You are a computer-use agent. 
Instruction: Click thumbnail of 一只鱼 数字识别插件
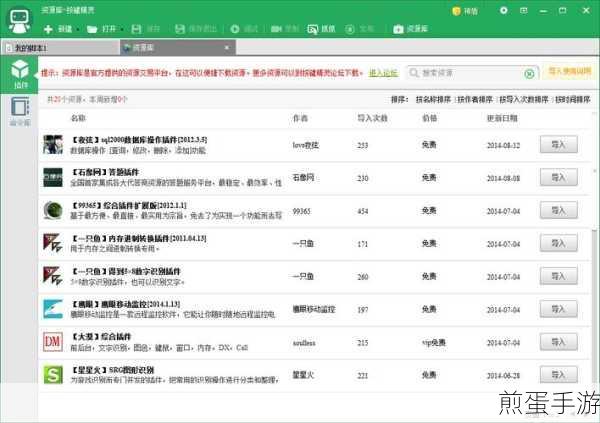coord(53,276)
